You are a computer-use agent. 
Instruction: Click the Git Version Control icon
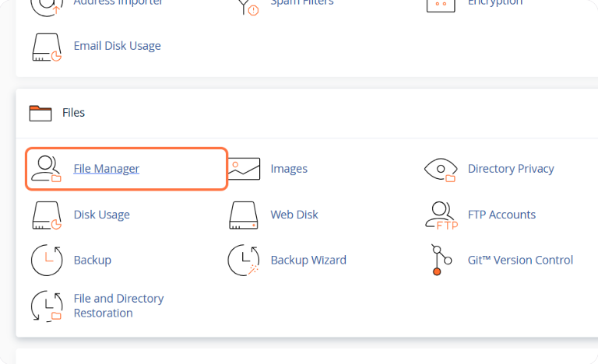click(438, 261)
